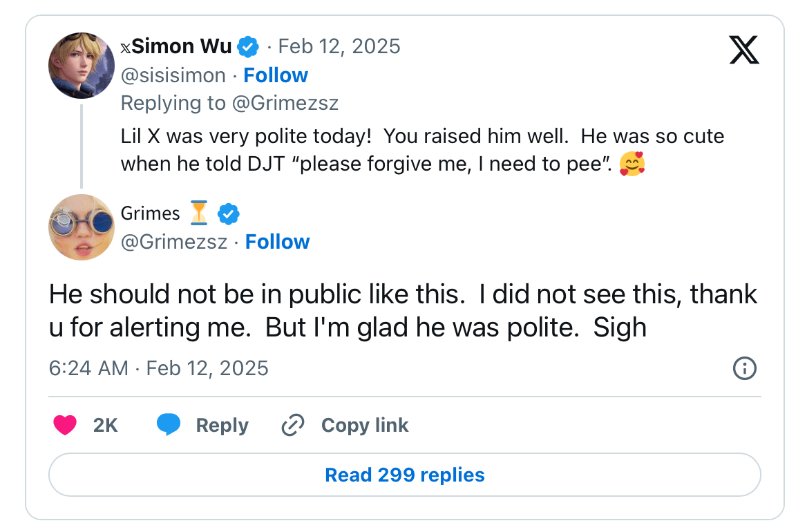Click the hourglass emoji beside Grimes
The width and height of the screenshot is (807, 532).
click(199, 213)
